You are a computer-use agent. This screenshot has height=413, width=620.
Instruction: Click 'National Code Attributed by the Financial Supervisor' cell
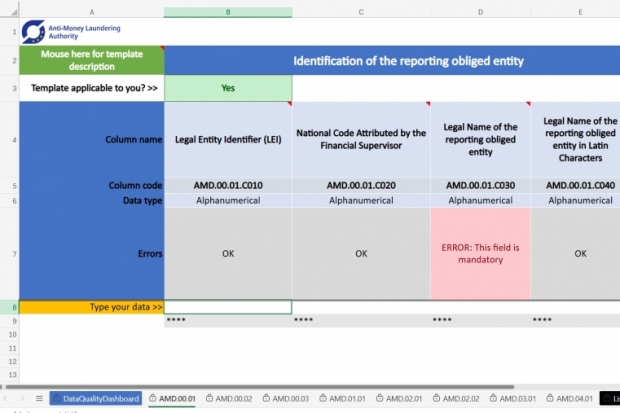click(361, 140)
